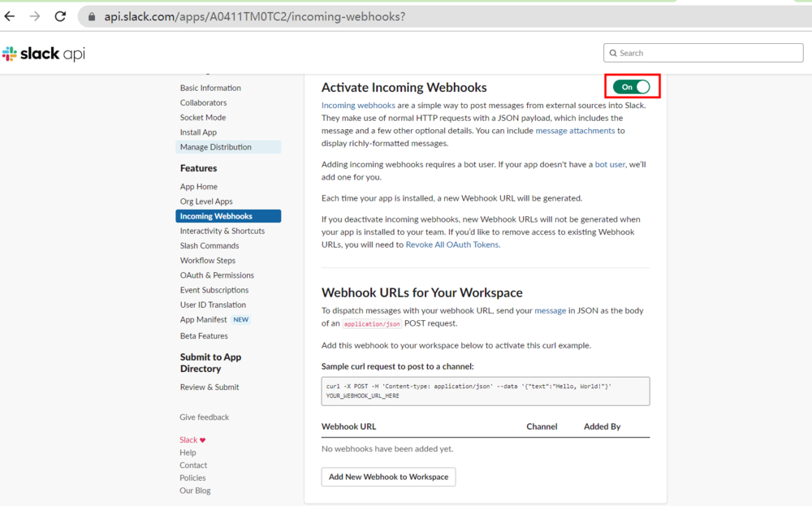
Task: Open the Policies link
Action: pyautogui.click(x=192, y=478)
